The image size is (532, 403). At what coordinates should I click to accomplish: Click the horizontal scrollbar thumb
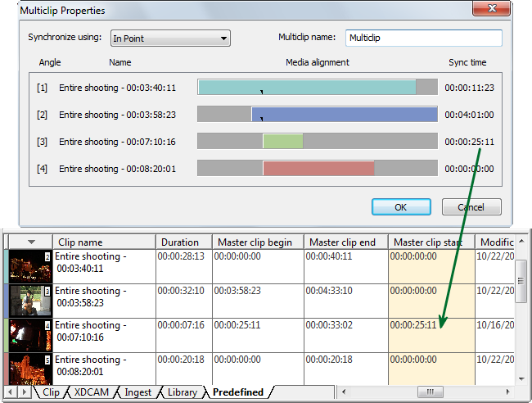pyautogui.click(x=431, y=392)
